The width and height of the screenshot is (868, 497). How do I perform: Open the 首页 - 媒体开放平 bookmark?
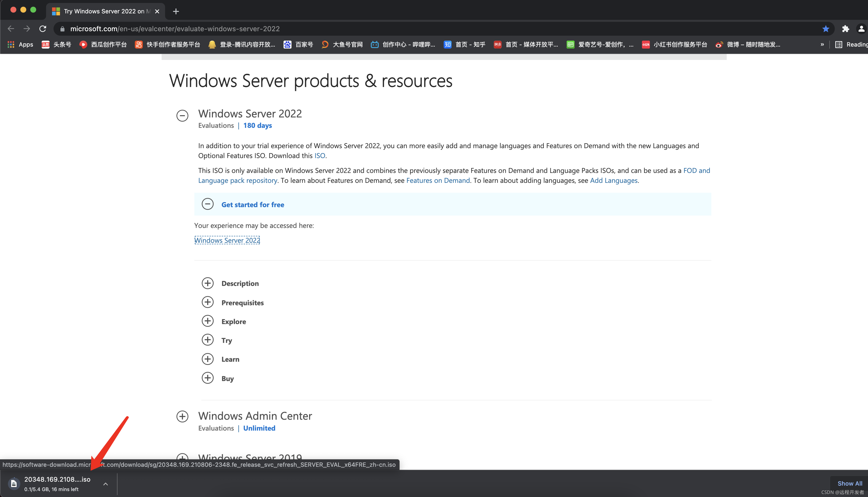[526, 44]
